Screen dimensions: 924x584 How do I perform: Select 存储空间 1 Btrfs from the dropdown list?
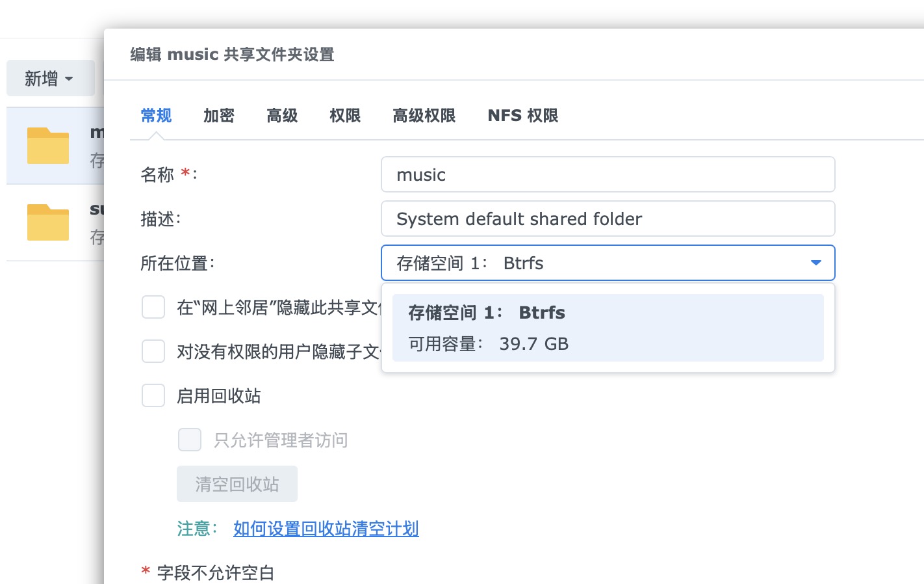608,327
